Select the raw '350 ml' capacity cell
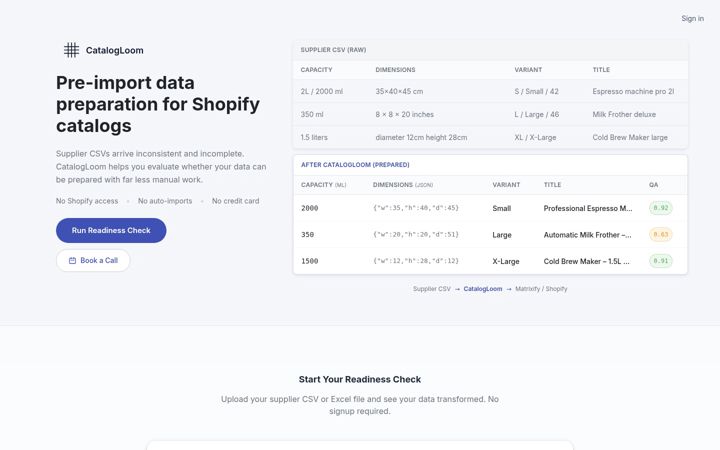The height and width of the screenshot is (450, 720). pyautogui.click(x=312, y=114)
